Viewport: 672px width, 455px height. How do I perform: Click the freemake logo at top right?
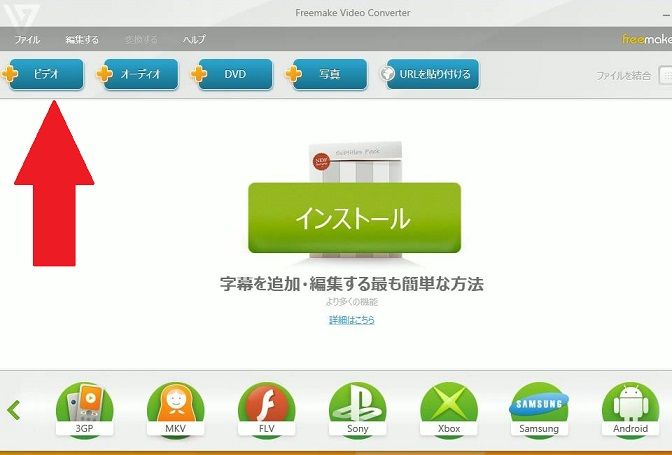pyautogui.click(x=647, y=39)
